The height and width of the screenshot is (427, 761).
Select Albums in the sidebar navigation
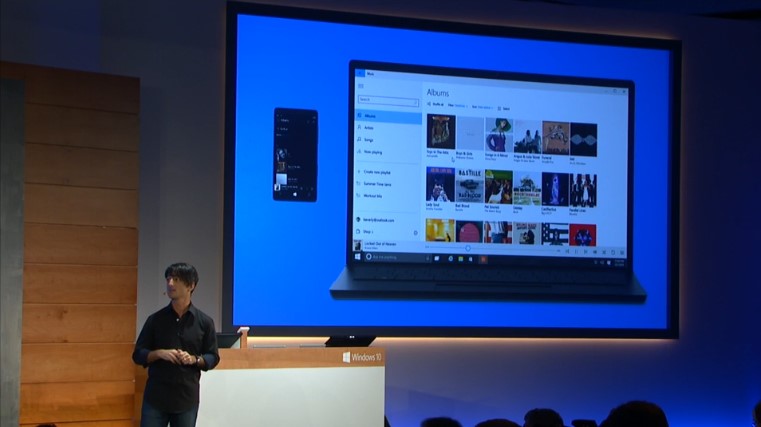tap(369, 116)
